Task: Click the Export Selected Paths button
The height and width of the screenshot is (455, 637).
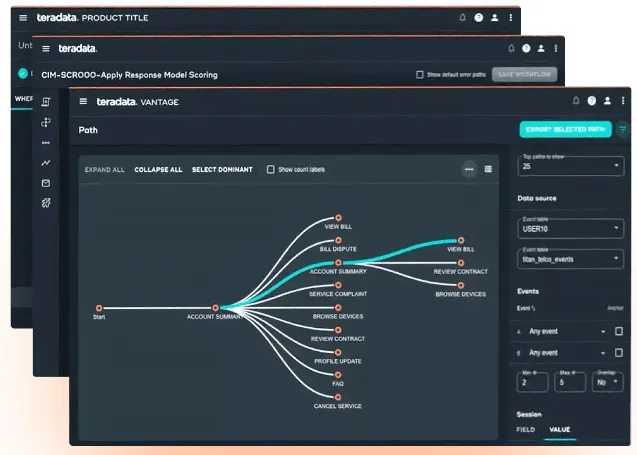Action: (x=566, y=130)
